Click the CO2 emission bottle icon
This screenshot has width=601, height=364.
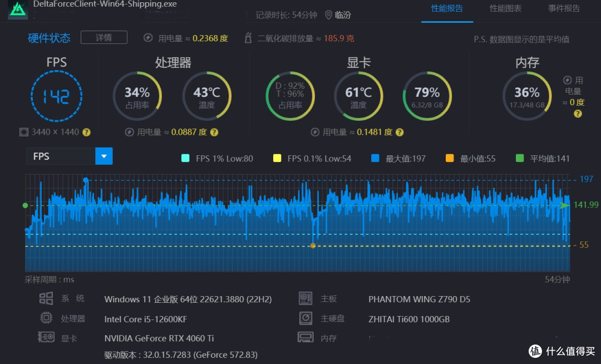(x=248, y=38)
